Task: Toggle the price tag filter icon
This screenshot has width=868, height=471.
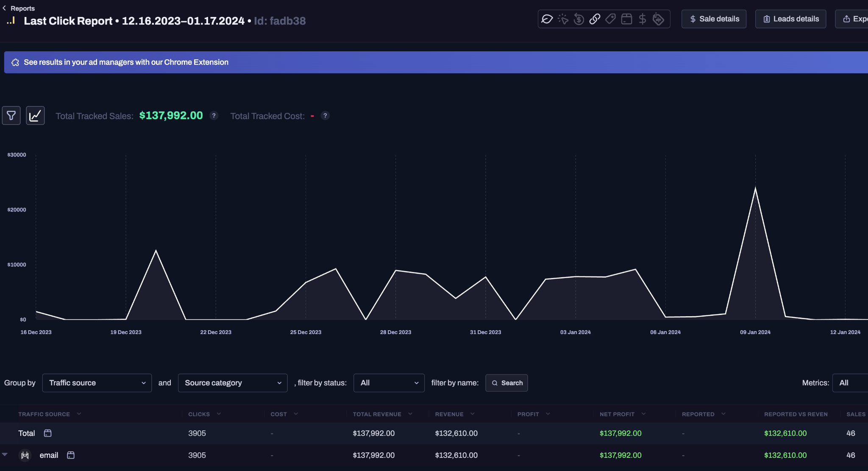Action: (610, 19)
